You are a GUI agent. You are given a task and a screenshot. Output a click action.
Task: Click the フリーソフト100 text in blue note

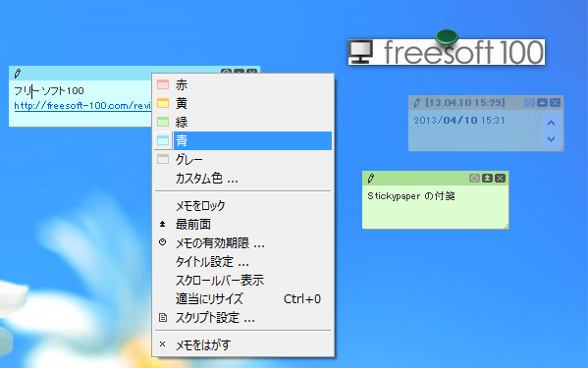pos(49,90)
